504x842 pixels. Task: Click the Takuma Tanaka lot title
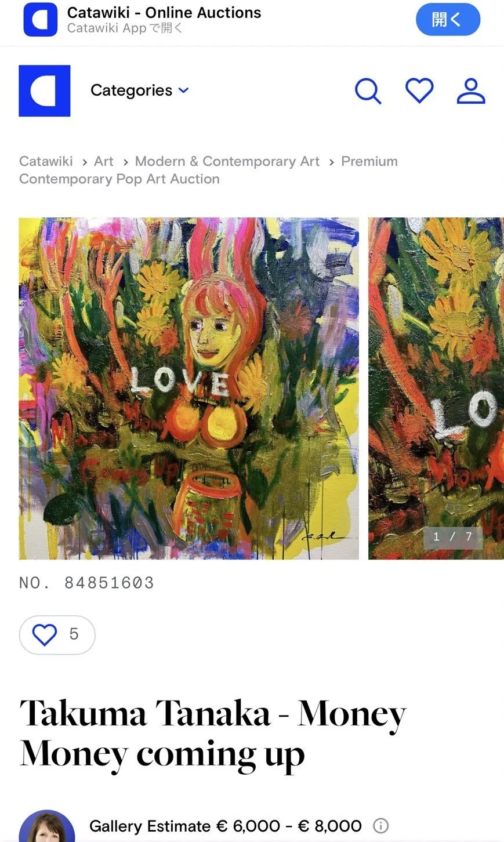pos(213,734)
